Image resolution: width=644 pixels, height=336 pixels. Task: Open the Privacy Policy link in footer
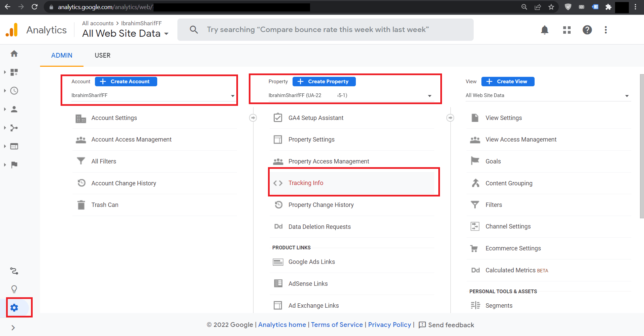tap(389, 325)
